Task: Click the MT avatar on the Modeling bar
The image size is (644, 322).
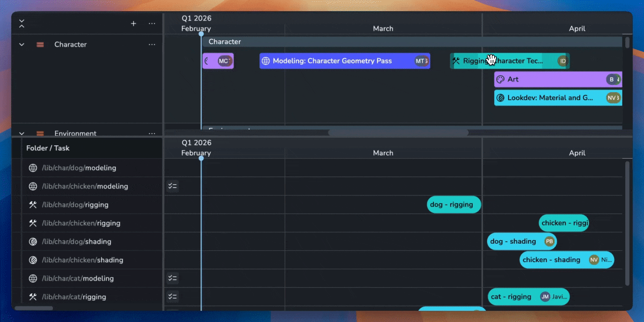Action: [421, 61]
